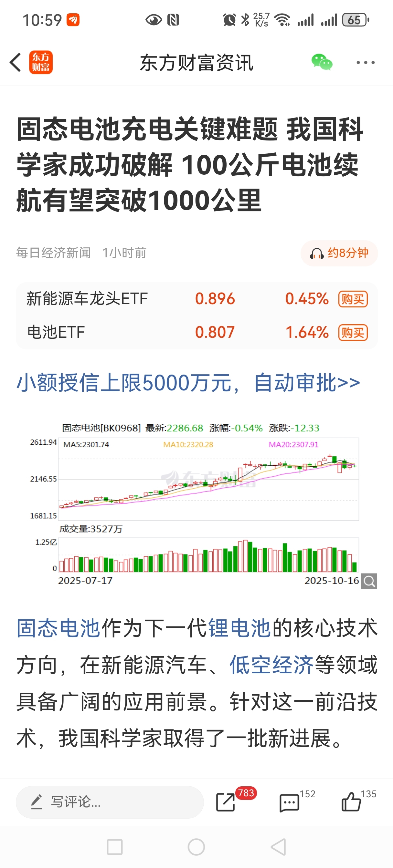Tap the 东方财富资讯 page title
This screenshot has height=868, width=393.
click(197, 63)
